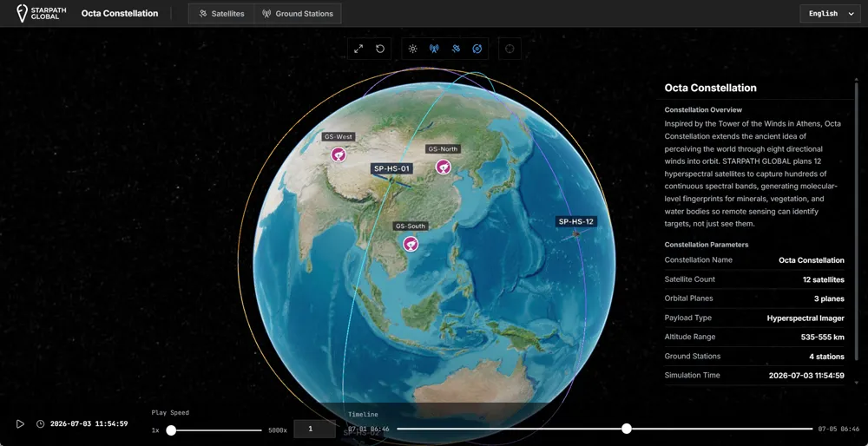Click the GS-South label
Screen dimensions: 868x446
point(411,226)
